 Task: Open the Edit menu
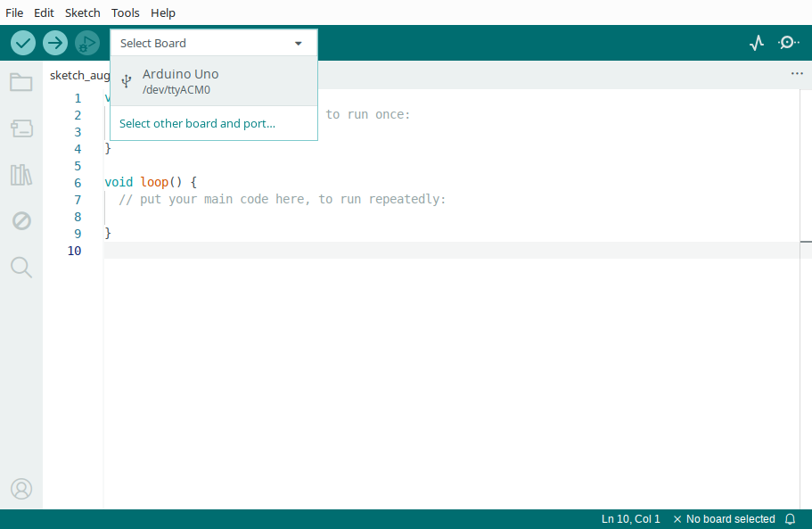pyautogui.click(x=44, y=13)
